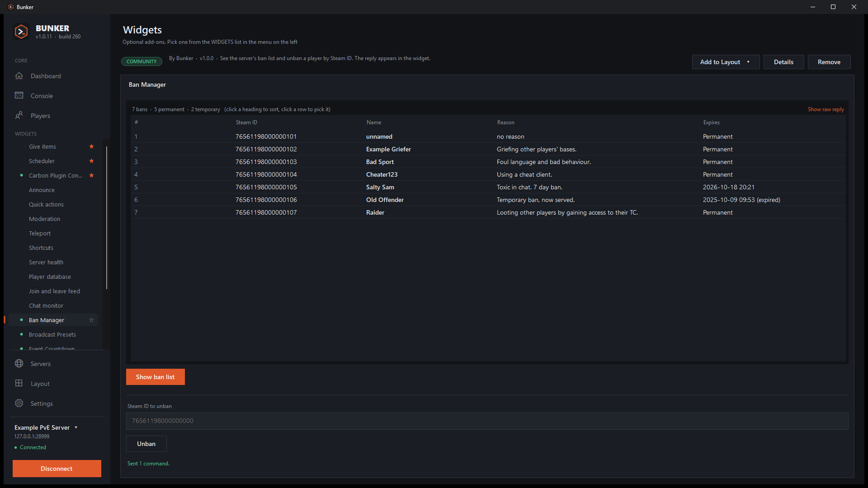Image resolution: width=868 pixels, height=488 pixels.
Task: Click the Details button
Action: [x=783, y=62]
